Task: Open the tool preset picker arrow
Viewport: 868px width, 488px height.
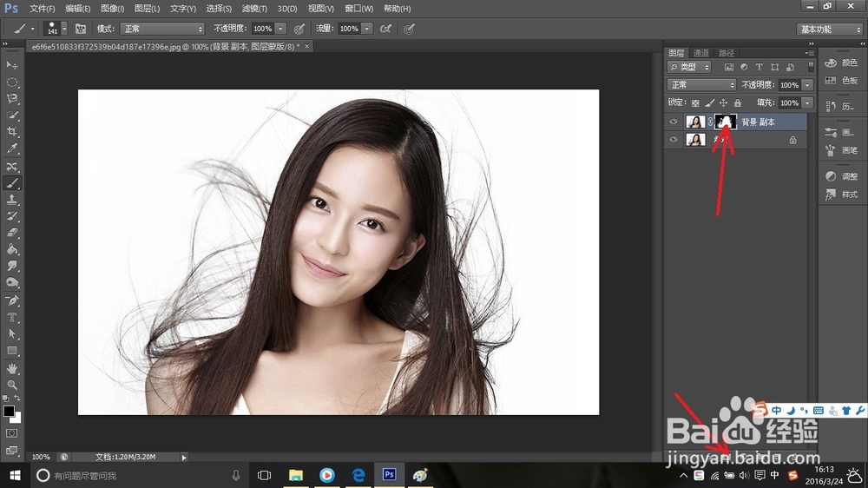Action: click(x=32, y=29)
